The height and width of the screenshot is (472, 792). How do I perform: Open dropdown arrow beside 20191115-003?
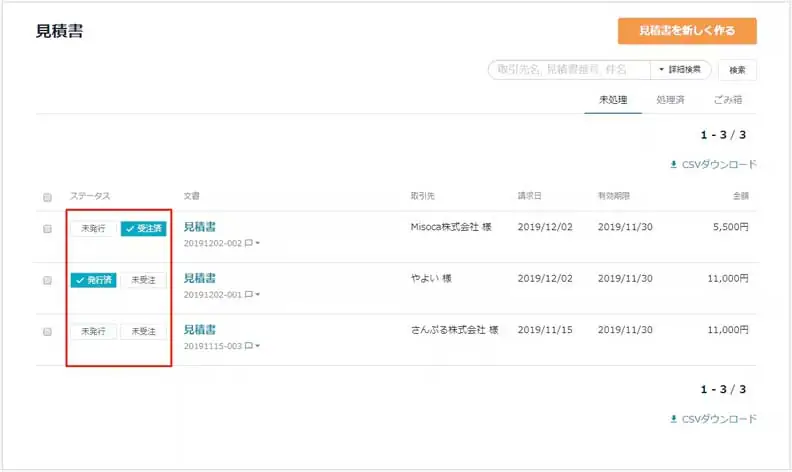point(258,346)
